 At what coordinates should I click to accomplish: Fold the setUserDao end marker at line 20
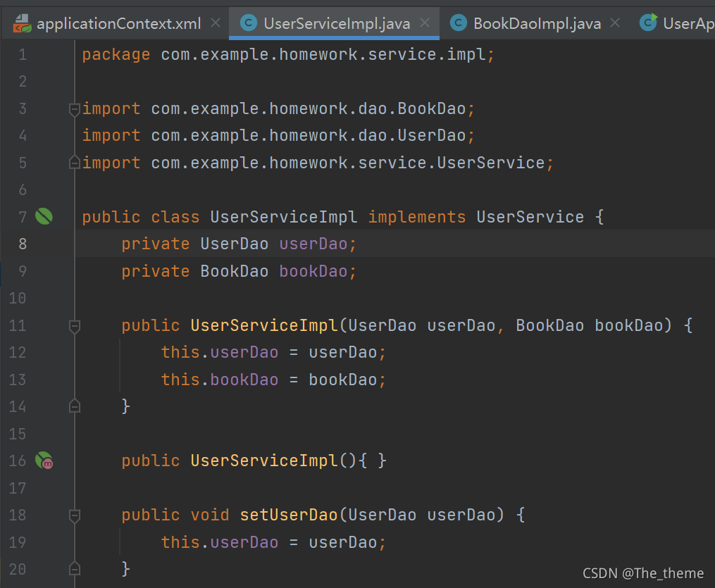(75, 569)
